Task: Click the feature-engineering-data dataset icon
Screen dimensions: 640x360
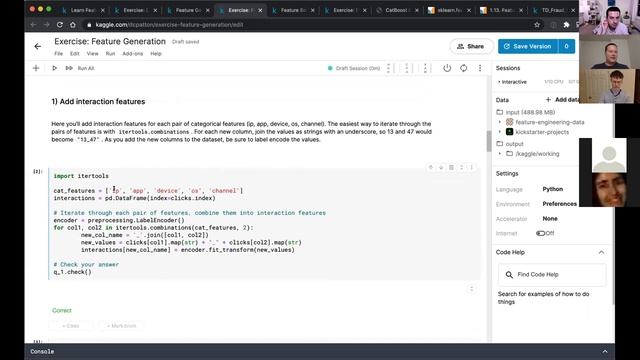Action: (509, 122)
